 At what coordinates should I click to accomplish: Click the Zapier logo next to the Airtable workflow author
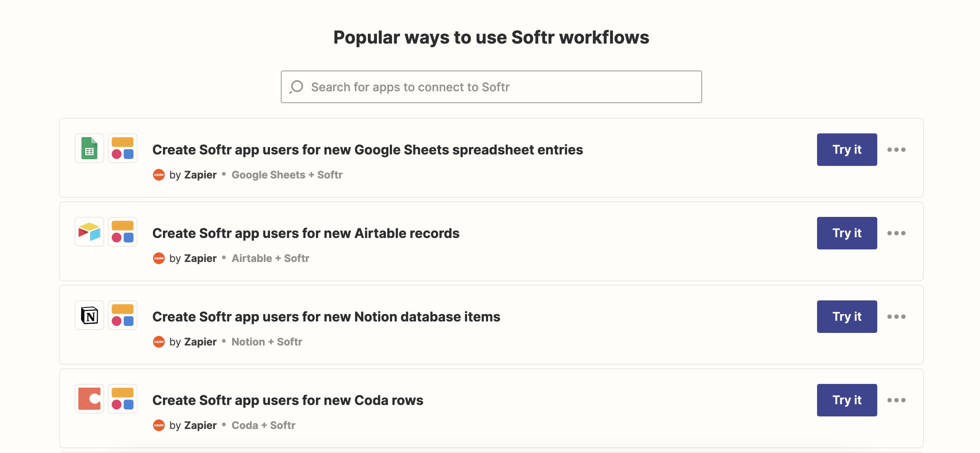pos(159,258)
